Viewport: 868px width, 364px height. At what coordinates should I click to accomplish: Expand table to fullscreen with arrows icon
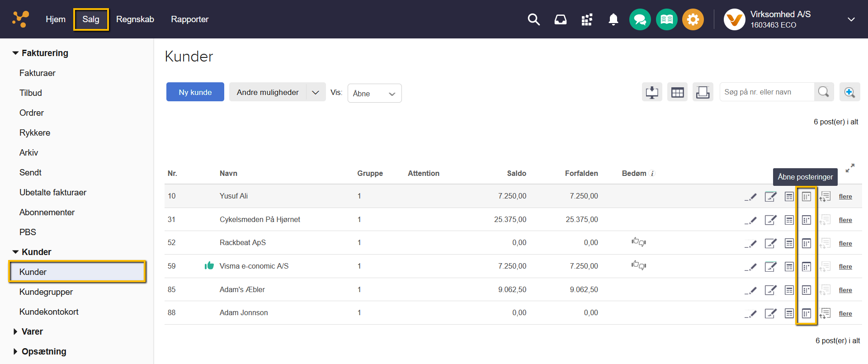[850, 168]
